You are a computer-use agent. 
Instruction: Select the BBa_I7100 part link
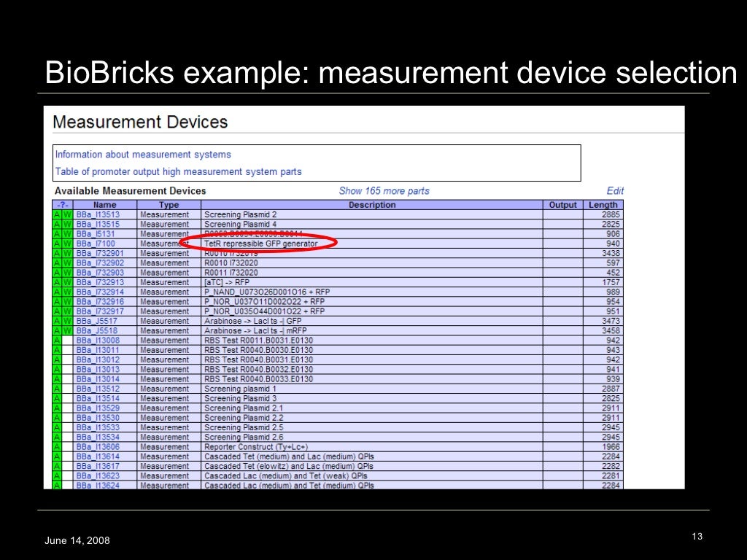[96, 244]
